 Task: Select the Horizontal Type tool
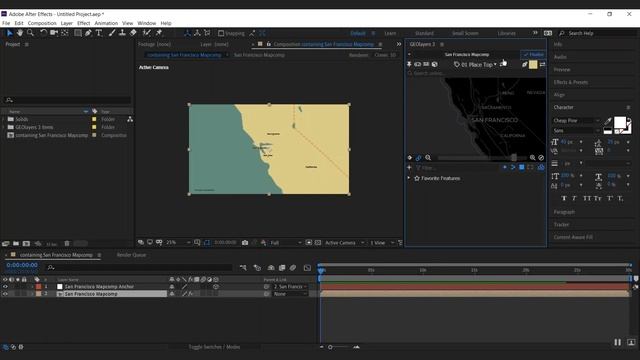99,33
